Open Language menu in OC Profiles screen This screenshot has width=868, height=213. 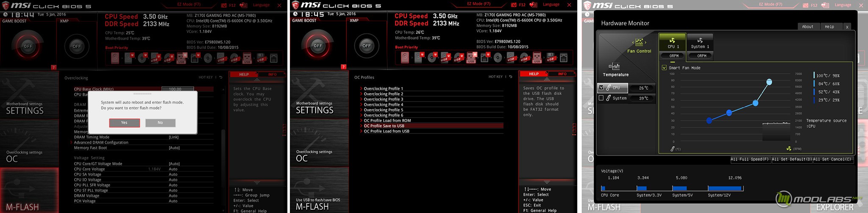(x=551, y=4)
